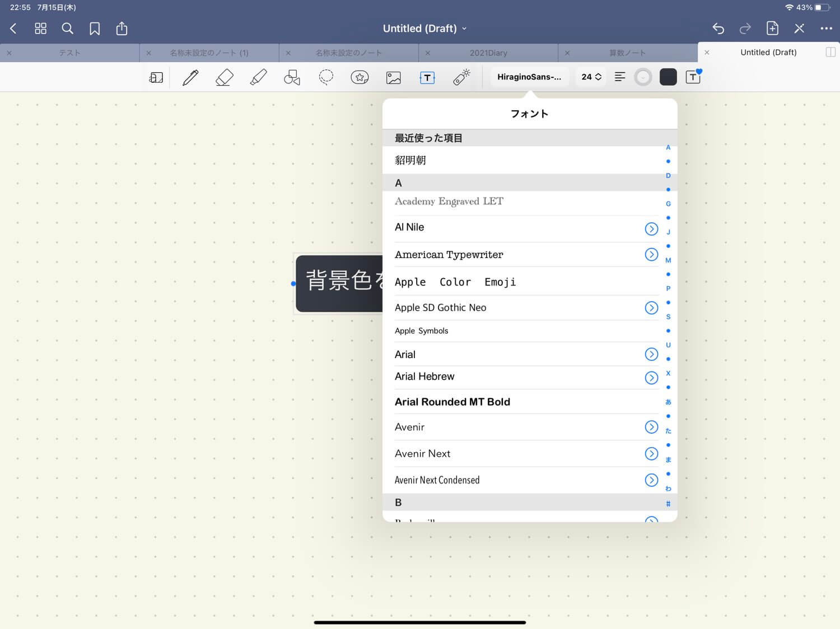Select the Eraser tool
The image size is (840, 629).
click(225, 77)
